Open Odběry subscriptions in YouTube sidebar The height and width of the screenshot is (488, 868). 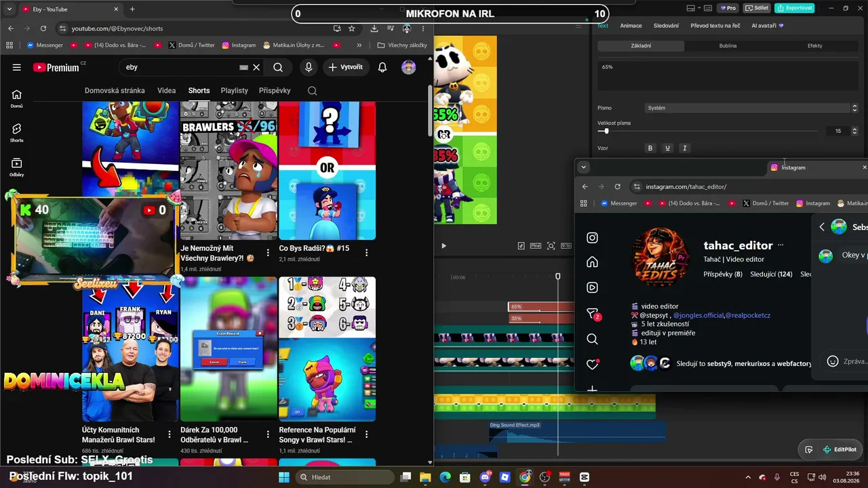coord(17,167)
